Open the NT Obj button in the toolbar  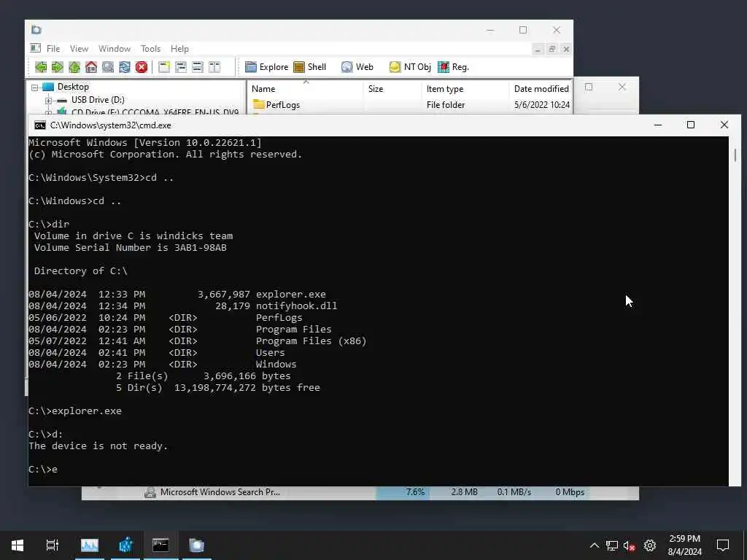point(410,67)
